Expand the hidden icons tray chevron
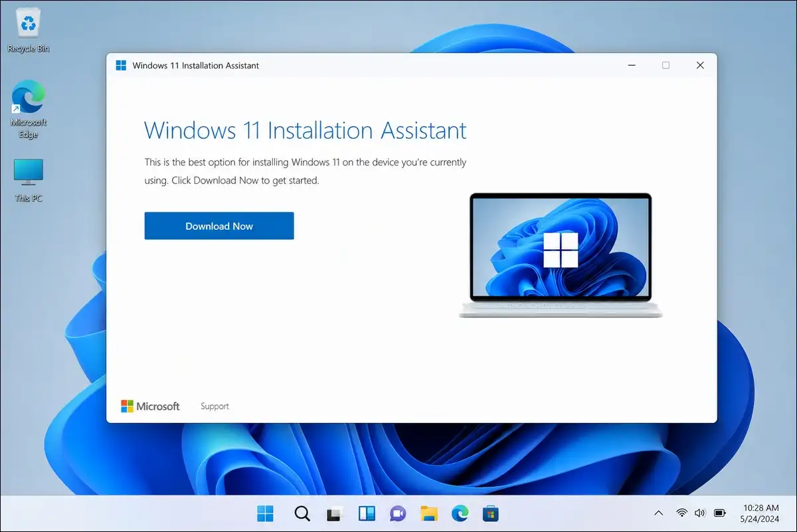The width and height of the screenshot is (797, 532). pos(658,513)
